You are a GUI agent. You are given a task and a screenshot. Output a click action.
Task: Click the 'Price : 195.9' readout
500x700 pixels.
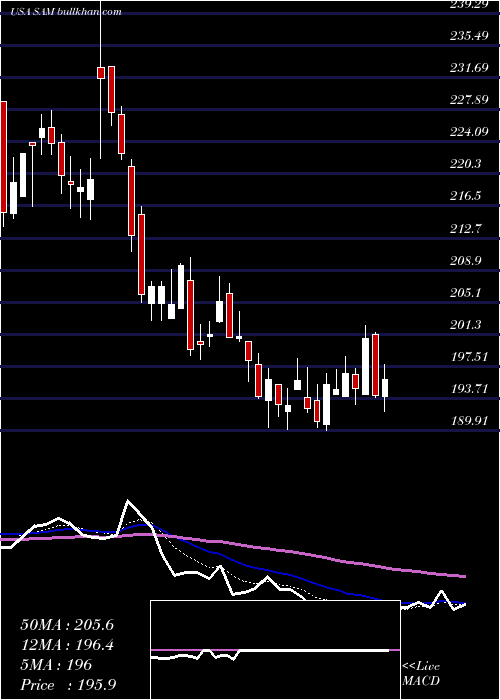click(x=68, y=685)
